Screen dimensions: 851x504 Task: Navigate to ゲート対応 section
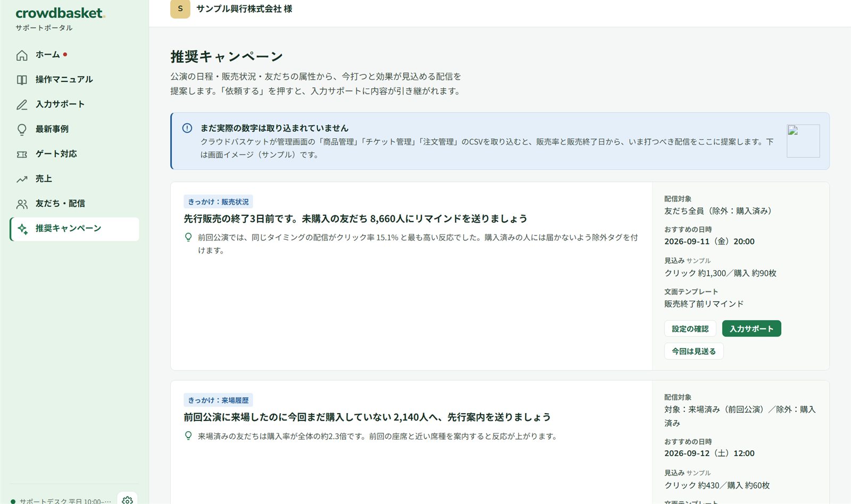(x=74, y=154)
